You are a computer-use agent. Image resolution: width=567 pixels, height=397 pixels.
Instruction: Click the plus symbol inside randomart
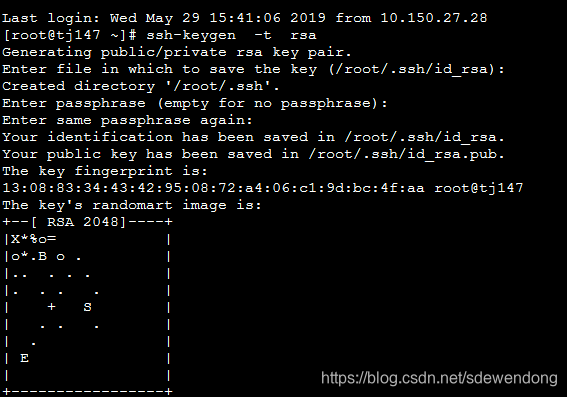(51, 307)
